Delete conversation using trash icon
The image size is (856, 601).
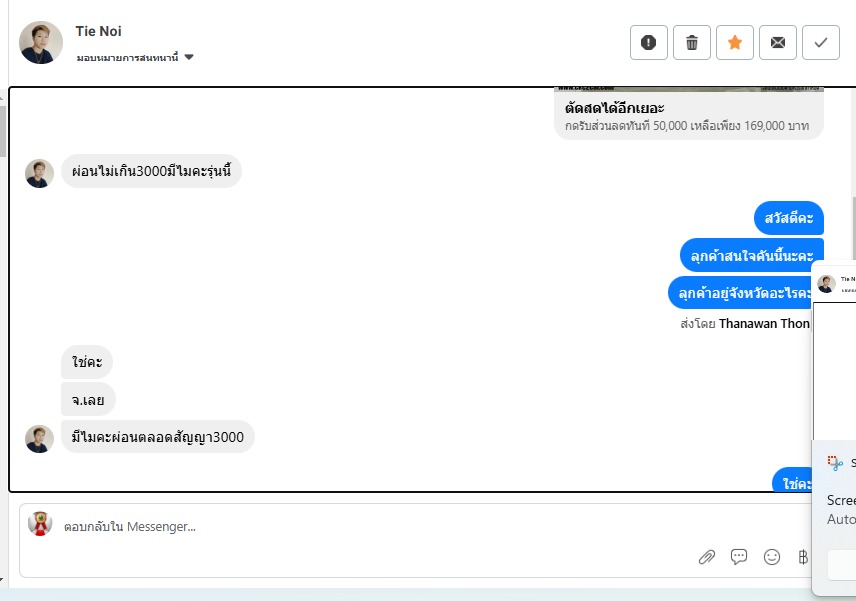(x=692, y=42)
